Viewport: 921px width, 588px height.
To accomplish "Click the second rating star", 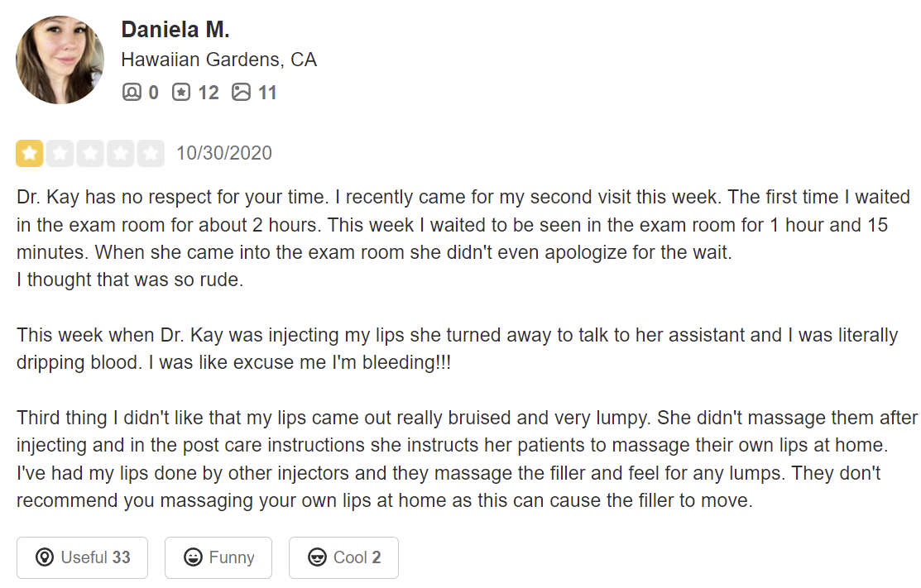I will pyautogui.click(x=60, y=153).
